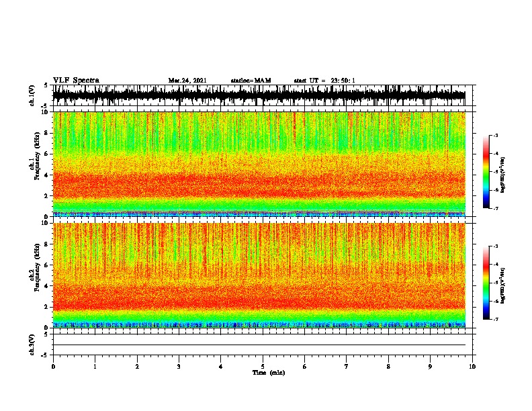
Task: Click the "ch.1(V)" waveform axis label
Action: click(x=32, y=95)
